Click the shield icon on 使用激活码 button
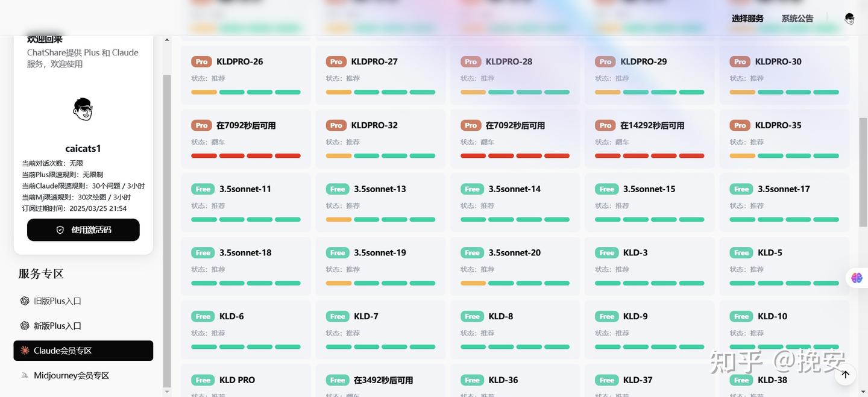Image resolution: width=868 pixels, height=397 pixels. coord(60,230)
